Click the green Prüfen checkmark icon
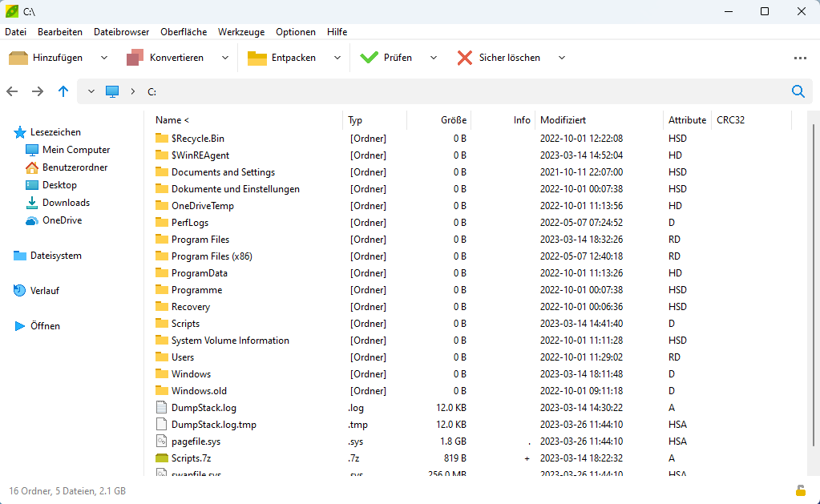 (x=369, y=58)
